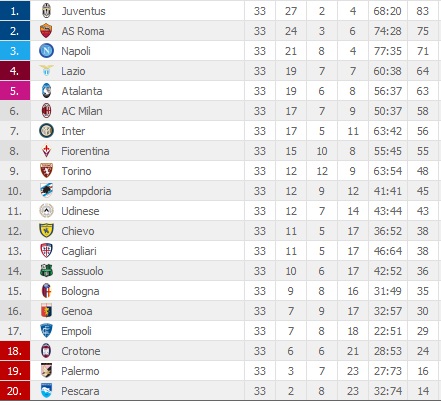Click the magenta rank 5 position box
The width and height of the screenshot is (441, 406).
click(15, 91)
